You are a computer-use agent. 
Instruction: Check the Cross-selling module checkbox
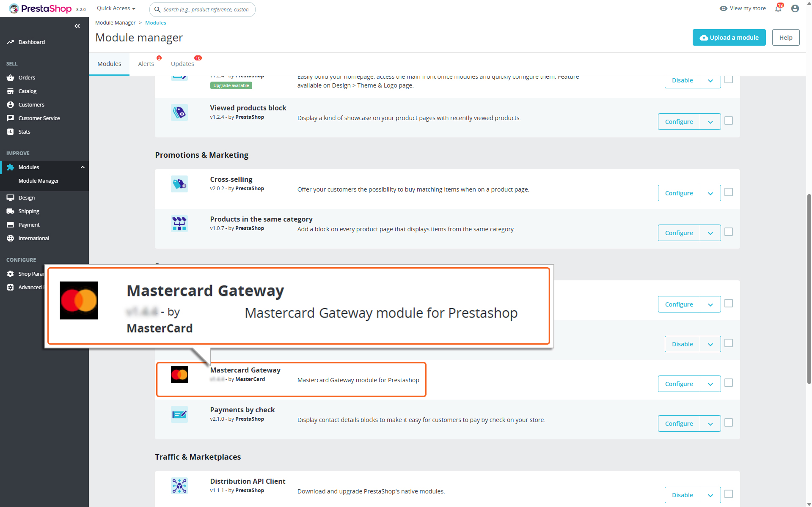tap(728, 192)
